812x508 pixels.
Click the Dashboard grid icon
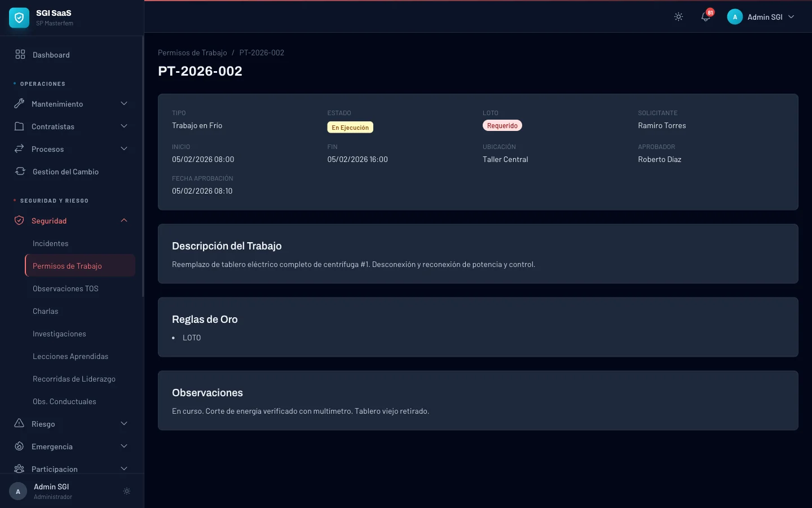(x=20, y=55)
